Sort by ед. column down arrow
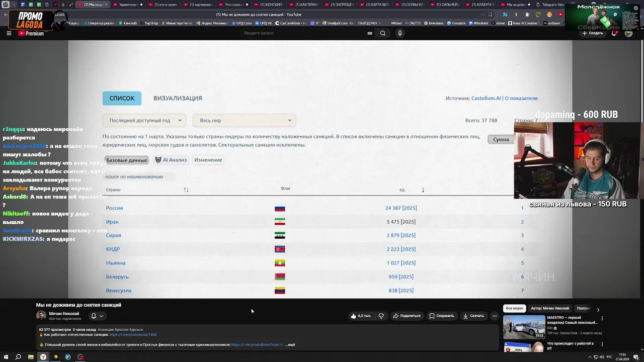This screenshot has width=644, height=362. pos(423,190)
